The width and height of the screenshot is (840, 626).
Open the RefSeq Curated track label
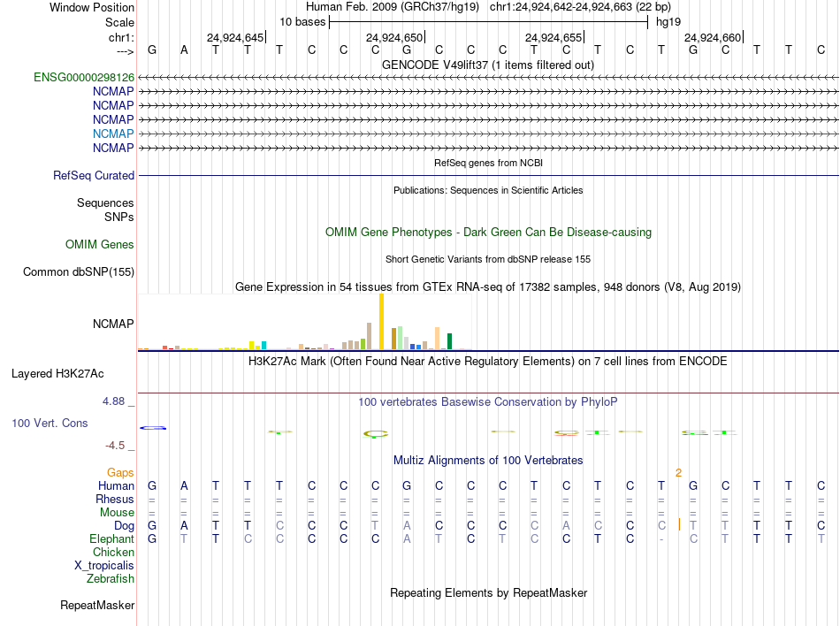pos(94,176)
